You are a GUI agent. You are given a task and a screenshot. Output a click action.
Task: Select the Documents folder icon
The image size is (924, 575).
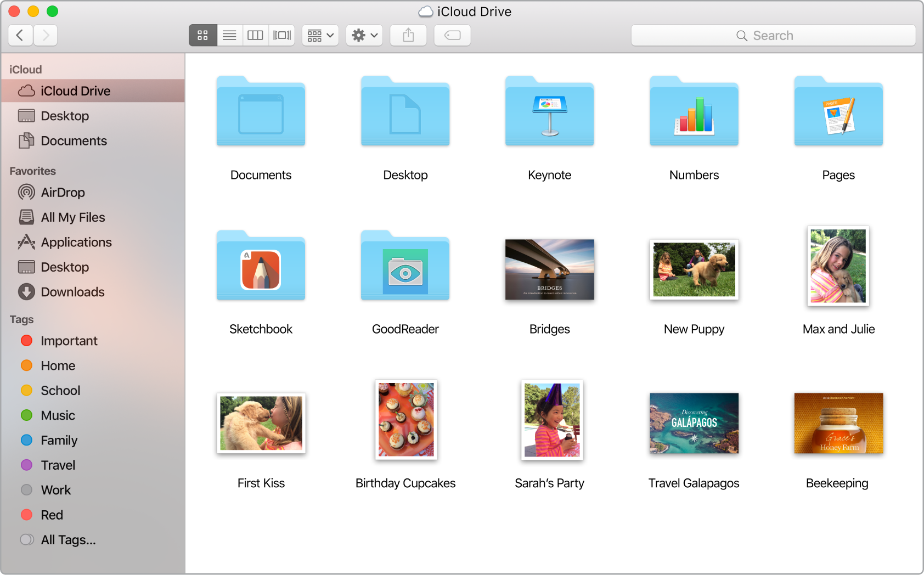point(261,111)
